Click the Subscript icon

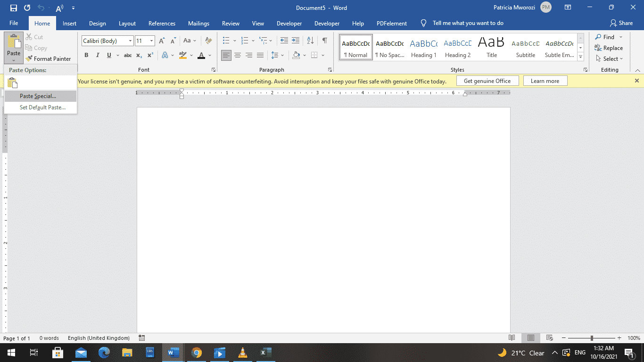point(139,55)
